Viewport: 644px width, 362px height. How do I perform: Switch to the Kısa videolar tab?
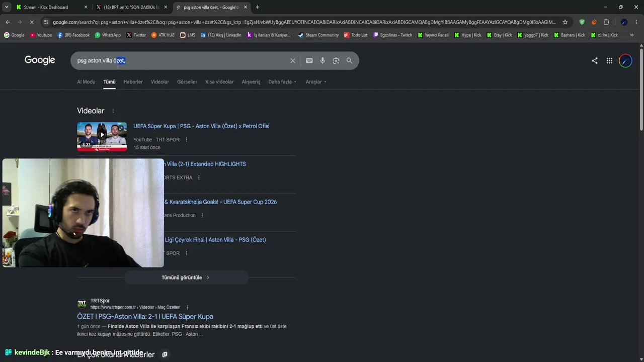(219, 82)
